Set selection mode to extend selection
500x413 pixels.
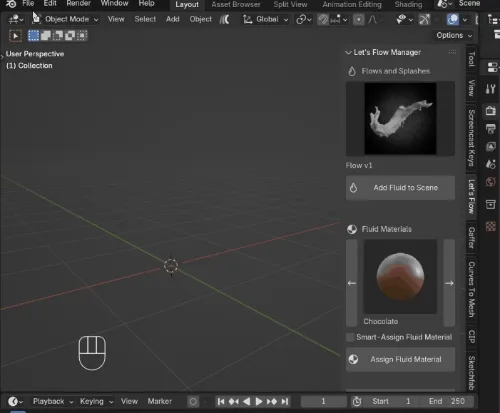[46, 35]
